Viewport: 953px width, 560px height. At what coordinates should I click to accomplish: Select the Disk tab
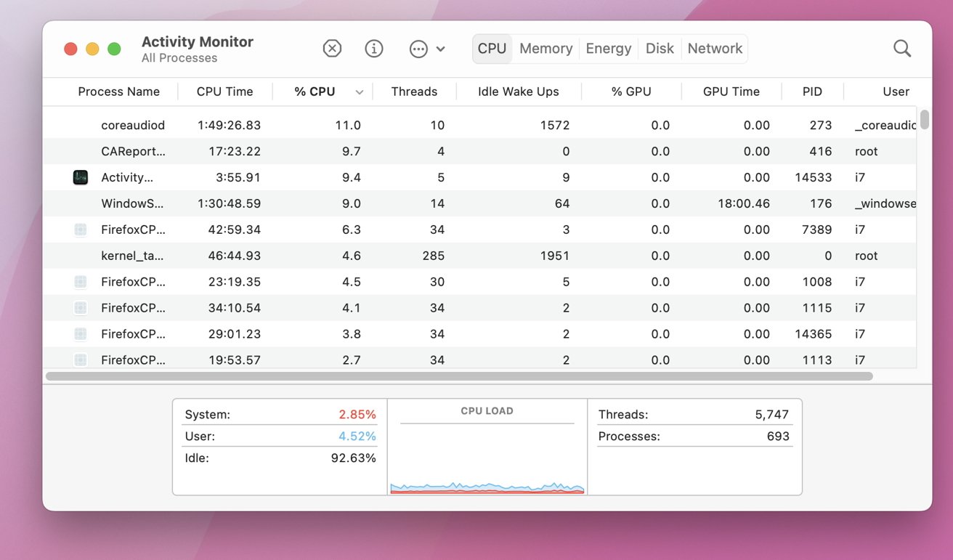(659, 48)
